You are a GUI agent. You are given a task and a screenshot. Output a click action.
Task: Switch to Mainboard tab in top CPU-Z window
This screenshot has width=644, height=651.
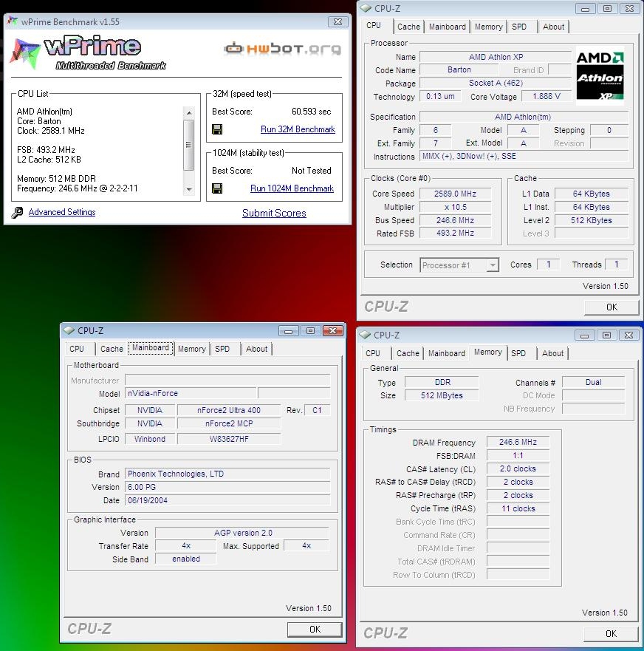[448, 27]
